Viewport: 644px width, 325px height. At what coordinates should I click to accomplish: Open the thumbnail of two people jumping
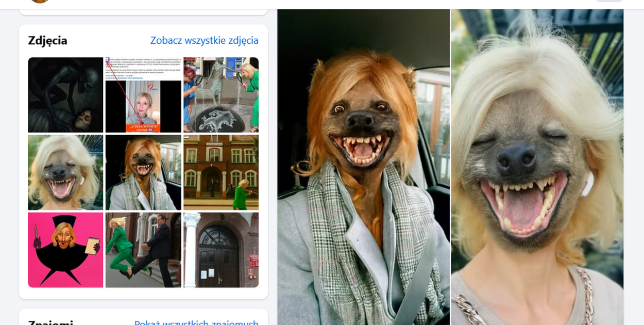[143, 250]
